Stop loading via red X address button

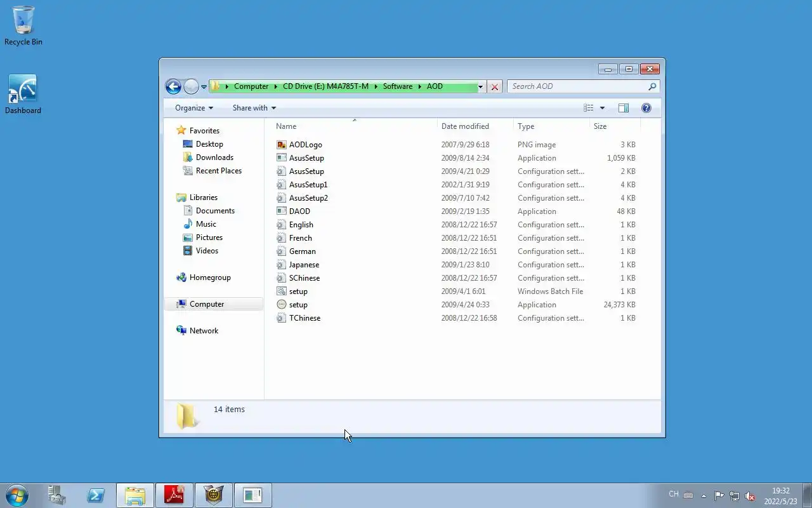coord(495,87)
